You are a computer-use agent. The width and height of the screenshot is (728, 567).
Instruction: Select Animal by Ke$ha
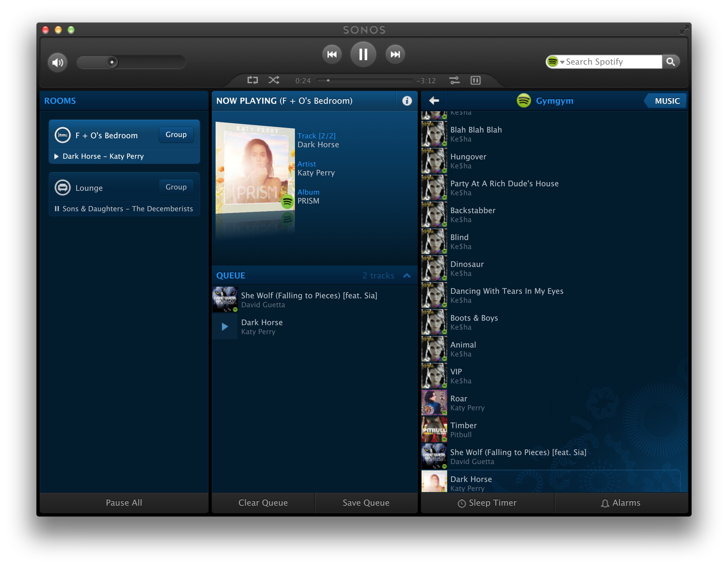pos(554,349)
